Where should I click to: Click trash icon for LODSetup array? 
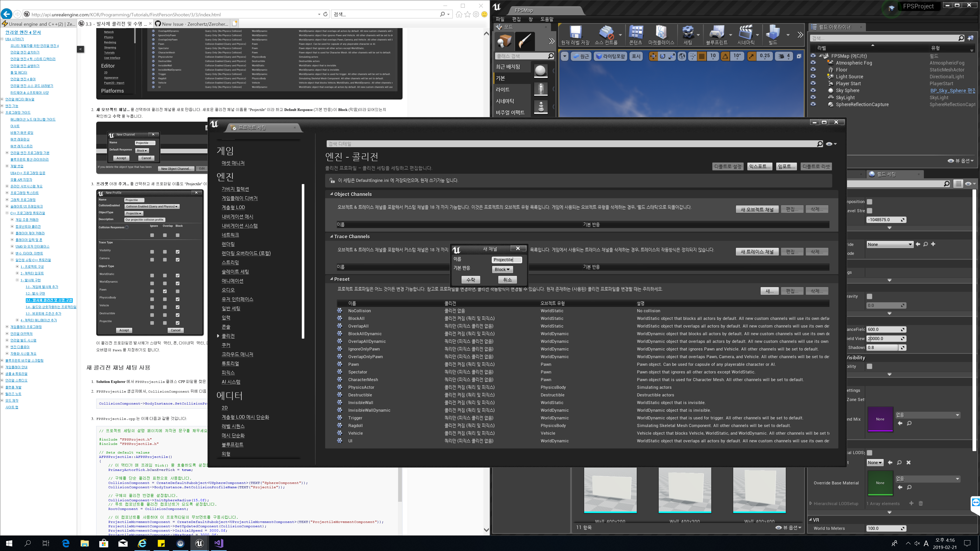[x=921, y=504]
